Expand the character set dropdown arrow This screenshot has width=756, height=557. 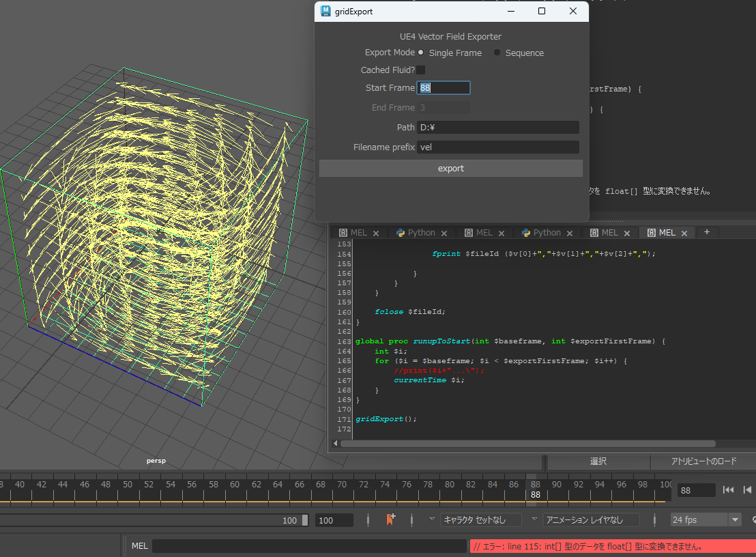432,519
